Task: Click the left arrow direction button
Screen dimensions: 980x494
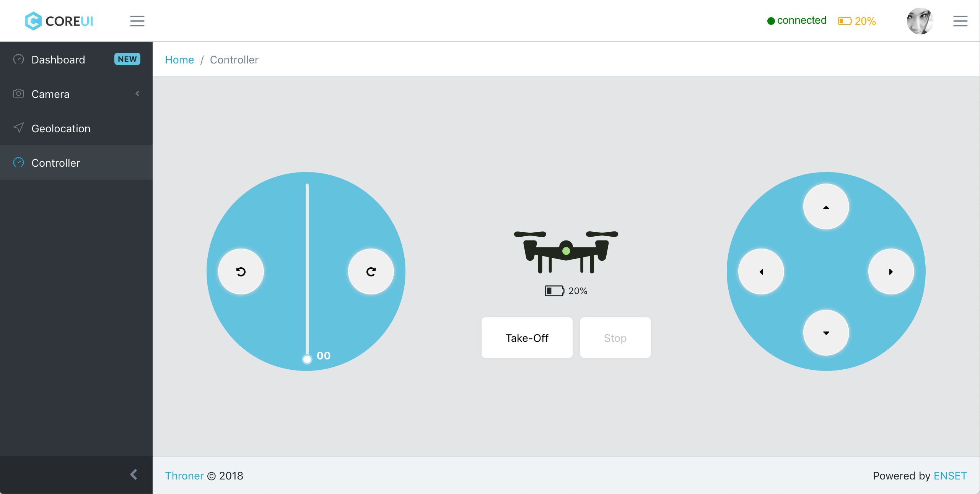Action: (x=761, y=271)
